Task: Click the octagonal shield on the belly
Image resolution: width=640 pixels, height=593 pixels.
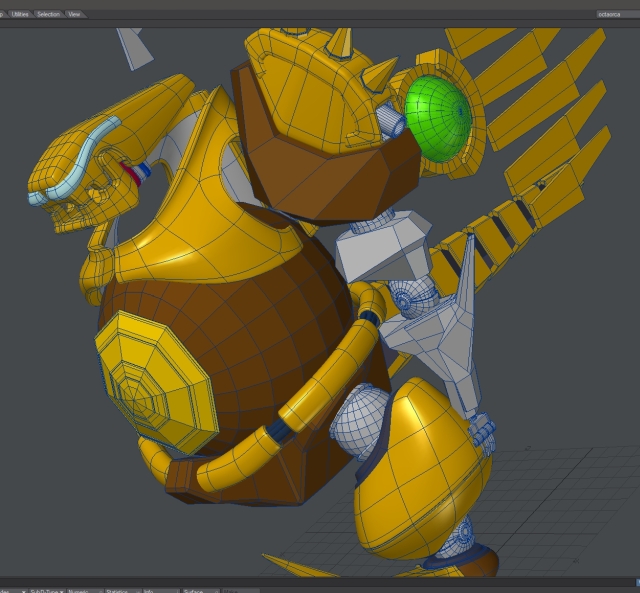Action: (x=153, y=375)
